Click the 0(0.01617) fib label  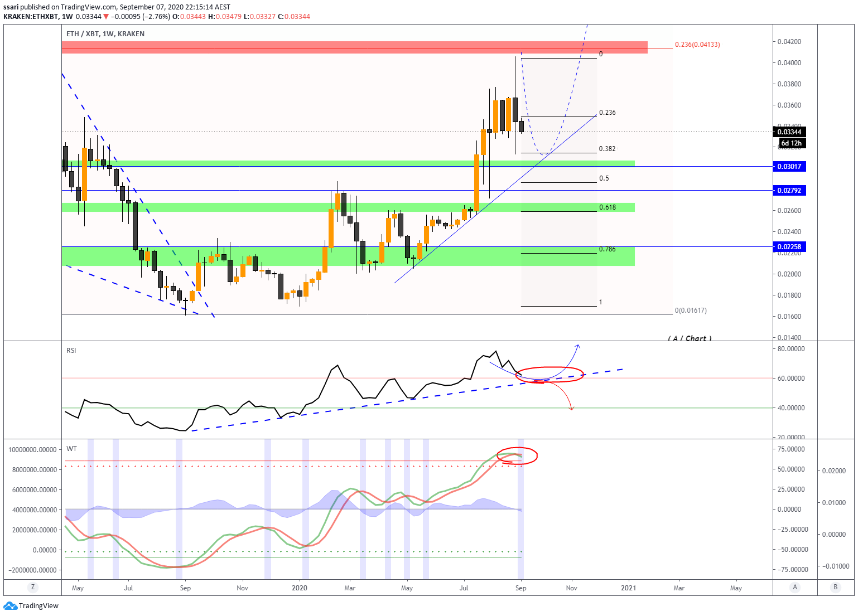pyautogui.click(x=691, y=311)
